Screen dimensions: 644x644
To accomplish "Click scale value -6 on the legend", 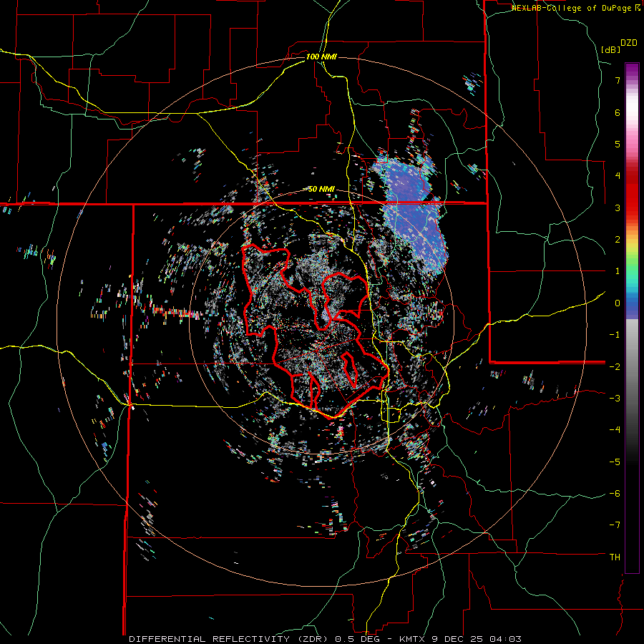I will point(615,494).
